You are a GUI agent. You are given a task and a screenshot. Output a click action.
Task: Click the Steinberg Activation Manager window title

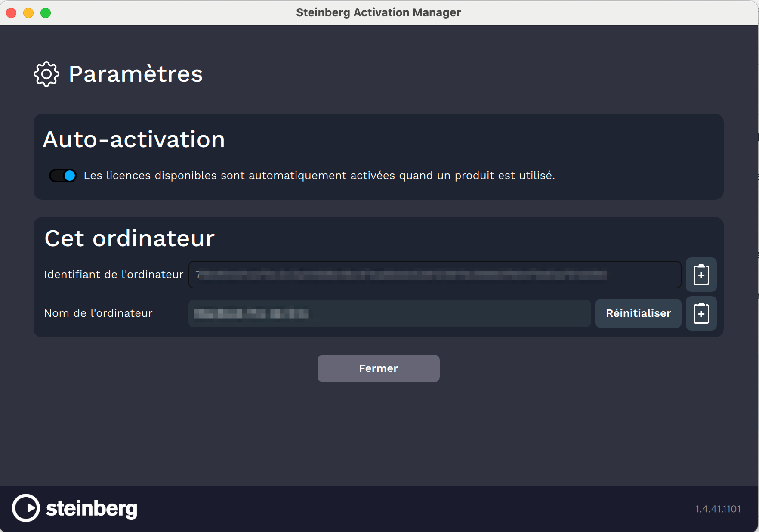coord(379,12)
